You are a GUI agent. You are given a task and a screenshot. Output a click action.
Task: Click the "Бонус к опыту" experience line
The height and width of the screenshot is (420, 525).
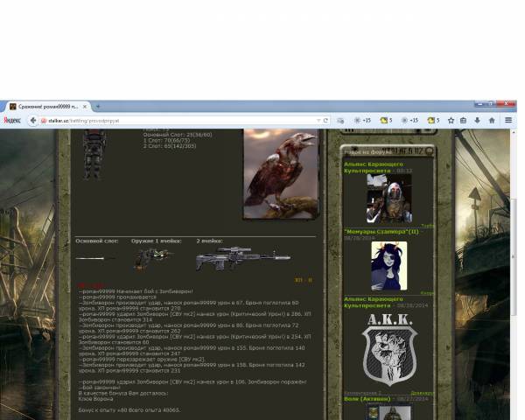pos(129,410)
